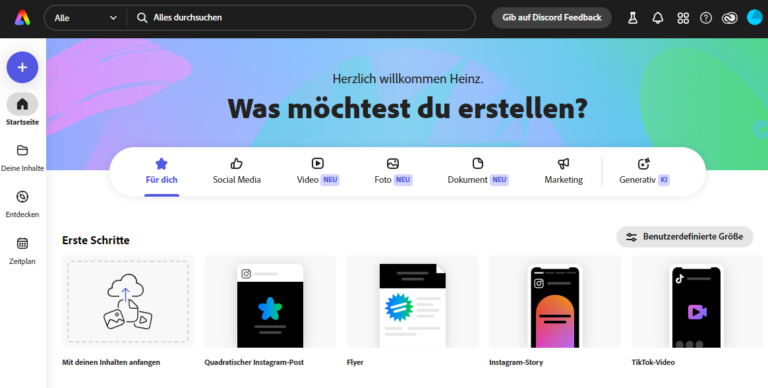Click the Creative Cloud icon
The height and width of the screenshot is (388, 768).
point(730,18)
